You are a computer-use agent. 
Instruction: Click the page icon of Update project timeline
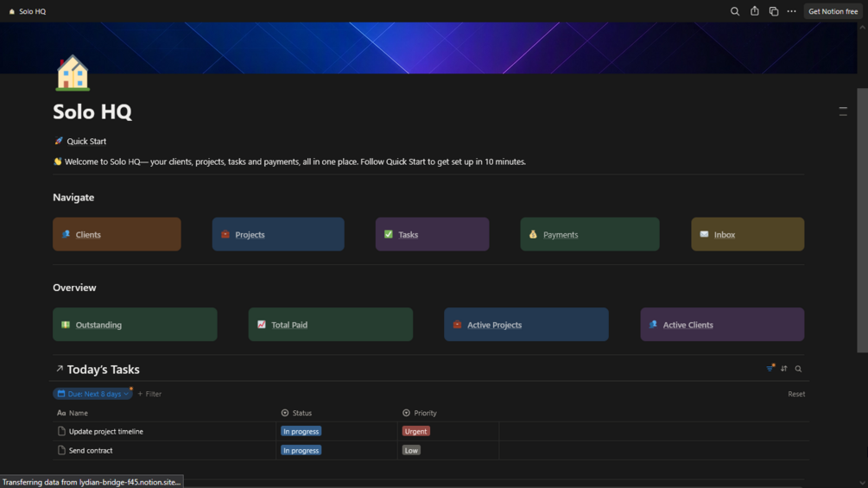(x=61, y=431)
